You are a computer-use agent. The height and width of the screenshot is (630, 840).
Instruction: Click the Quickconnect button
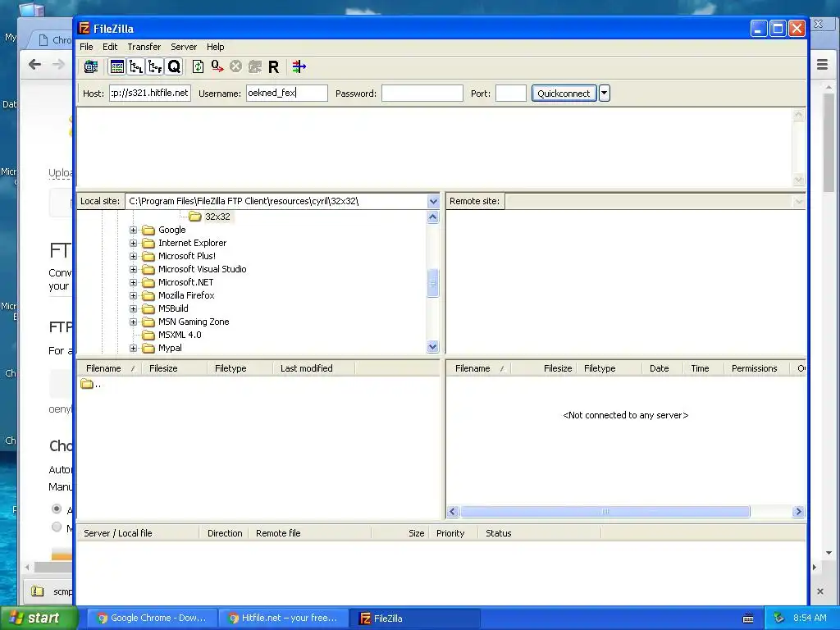tap(564, 94)
